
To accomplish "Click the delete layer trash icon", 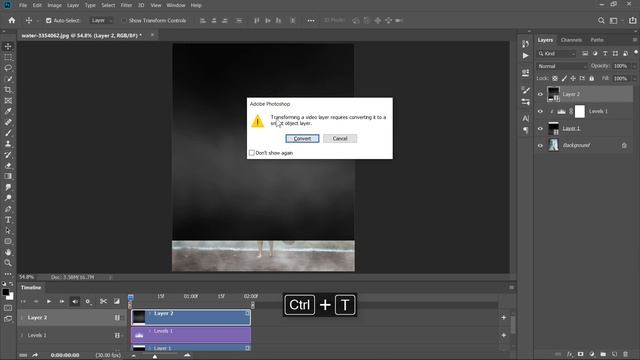I will point(626,354).
